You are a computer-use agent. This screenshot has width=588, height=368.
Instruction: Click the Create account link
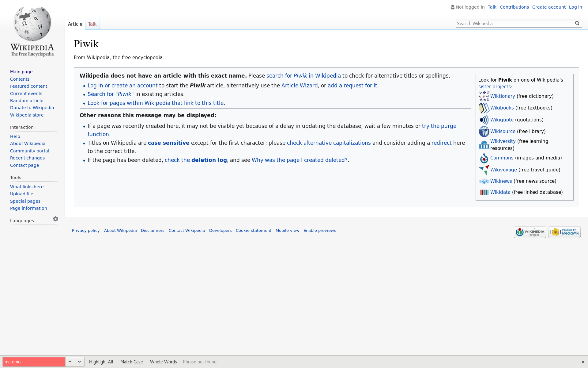coord(549,7)
